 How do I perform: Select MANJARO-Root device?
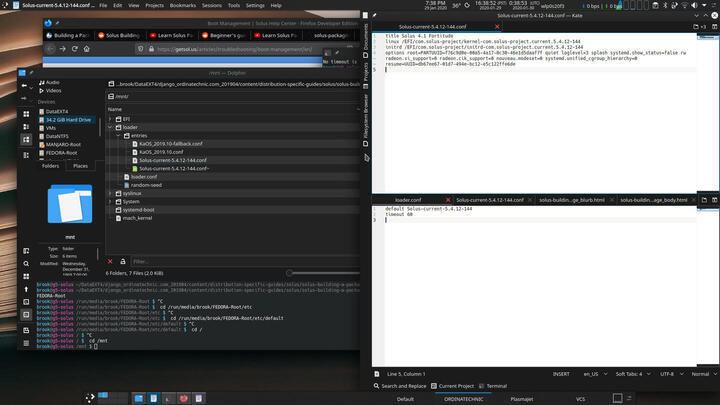tap(61, 145)
